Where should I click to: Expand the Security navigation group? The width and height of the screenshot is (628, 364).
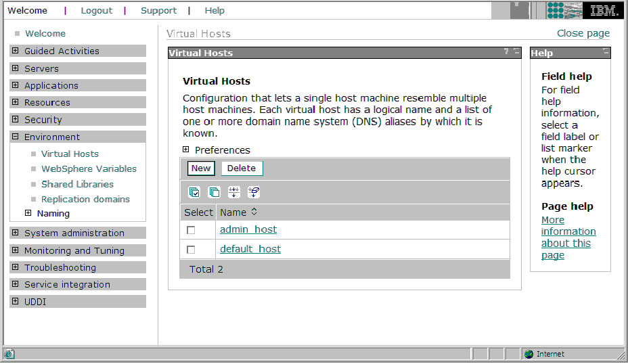tap(15, 119)
